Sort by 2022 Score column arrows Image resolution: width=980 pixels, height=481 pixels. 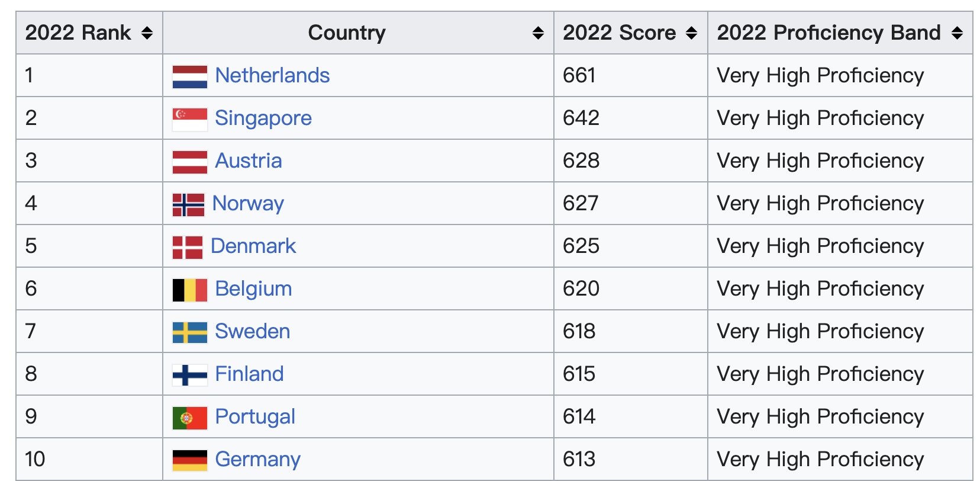tap(691, 33)
